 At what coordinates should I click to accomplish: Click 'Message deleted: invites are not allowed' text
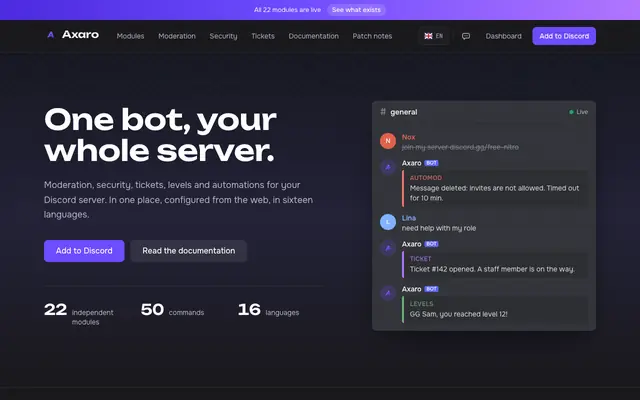(x=494, y=193)
